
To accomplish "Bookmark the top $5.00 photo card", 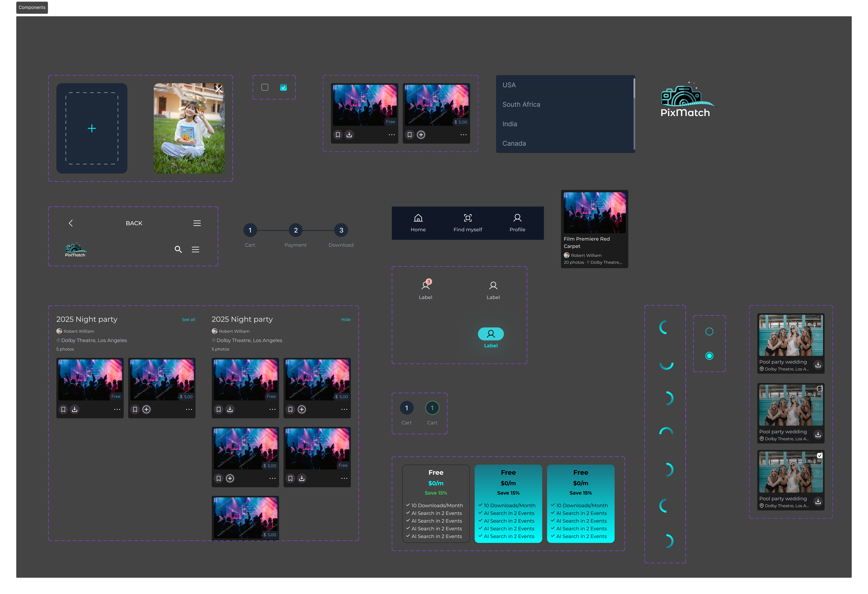I will (410, 135).
